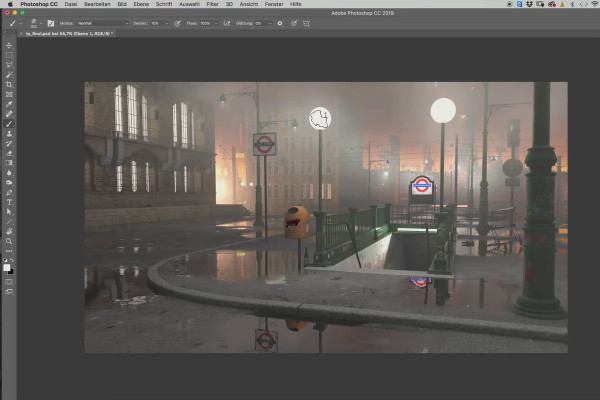Open the Photoshop CC application menu
The width and height of the screenshot is (600, 400).
point(39,4)
